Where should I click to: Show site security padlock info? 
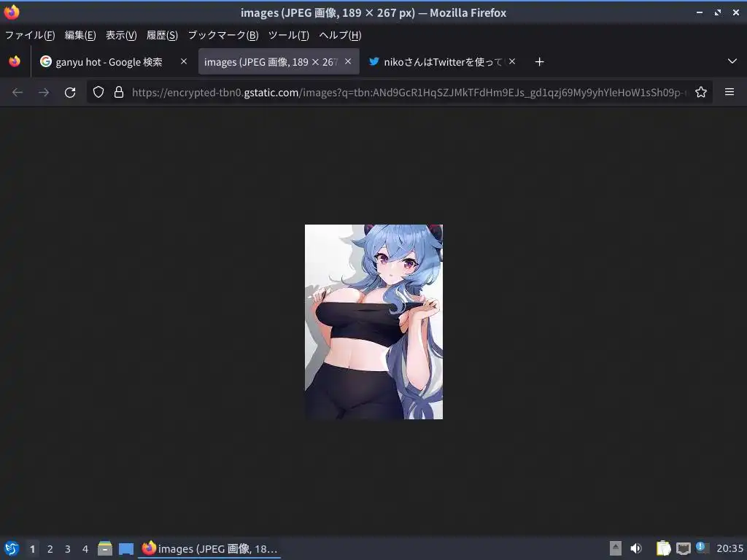point(119,93)
